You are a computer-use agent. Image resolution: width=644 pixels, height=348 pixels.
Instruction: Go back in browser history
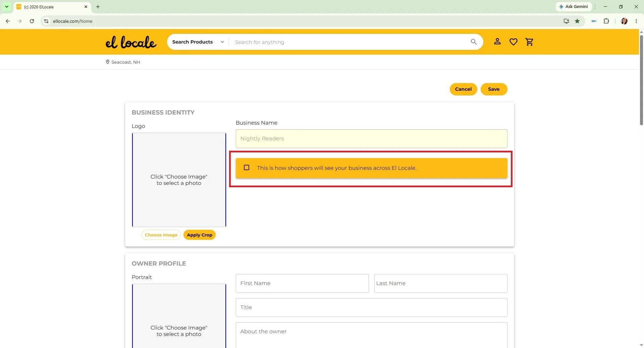coord(8,21)
